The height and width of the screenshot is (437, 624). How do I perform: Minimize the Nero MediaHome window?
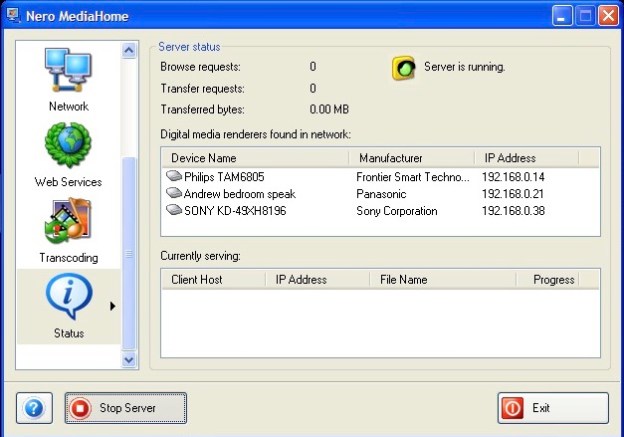562,16
